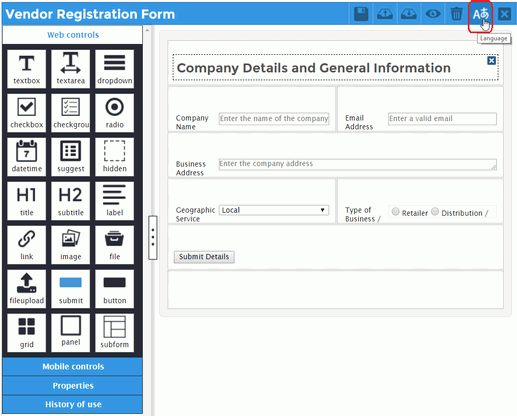Click the cloud upload icon in header
The image size is (517, 416).
(x=385, y=14)
